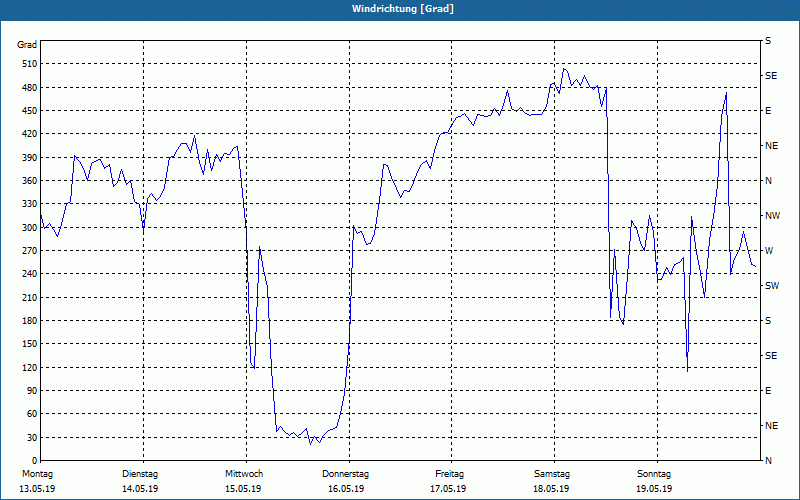Click the S compass label at the 180 gridline
The height and width of the screenshot is (500, 800).
[x=768, y=321]
